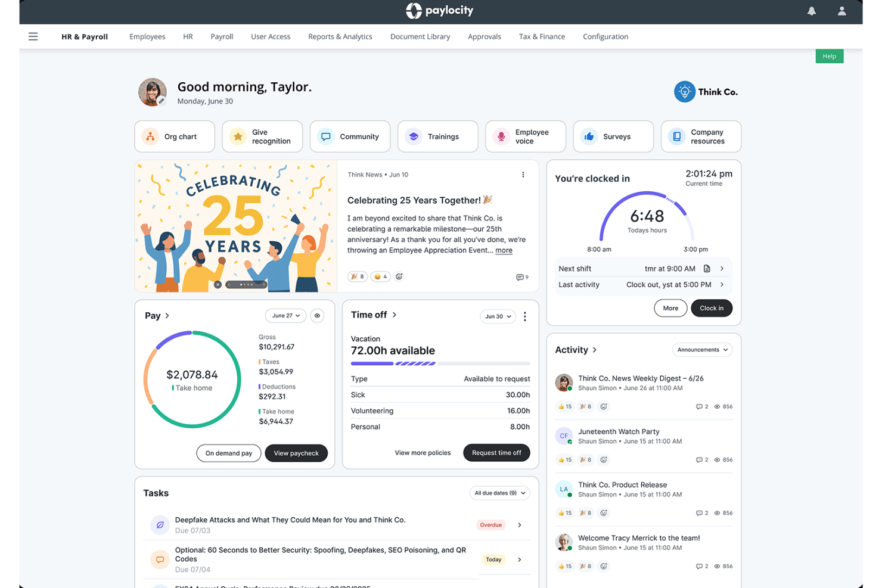The height and width of the screenshot is (588, 882).
Task: Open the next shift document icon
Action: point(707,269)
